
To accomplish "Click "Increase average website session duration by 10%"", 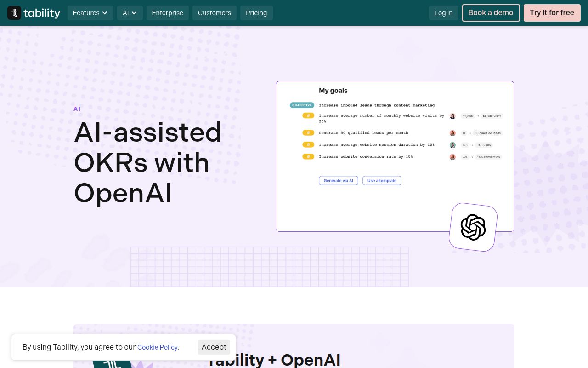I will coord(377,145).
